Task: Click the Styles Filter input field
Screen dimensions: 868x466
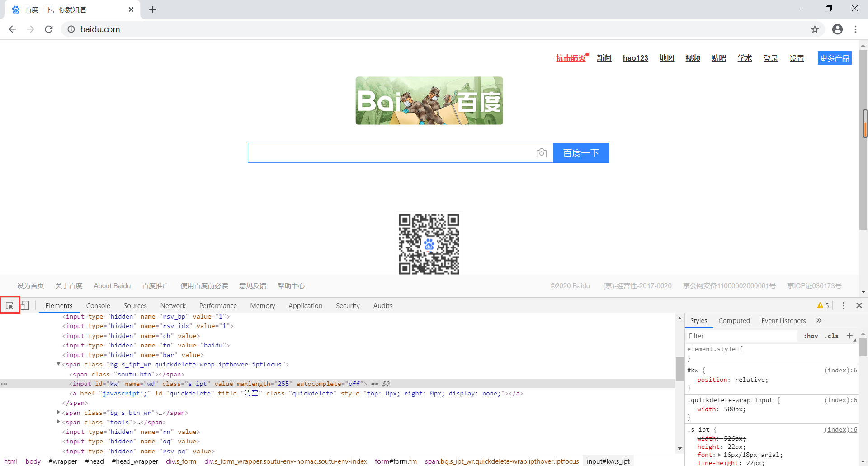Action: (742, 336)
